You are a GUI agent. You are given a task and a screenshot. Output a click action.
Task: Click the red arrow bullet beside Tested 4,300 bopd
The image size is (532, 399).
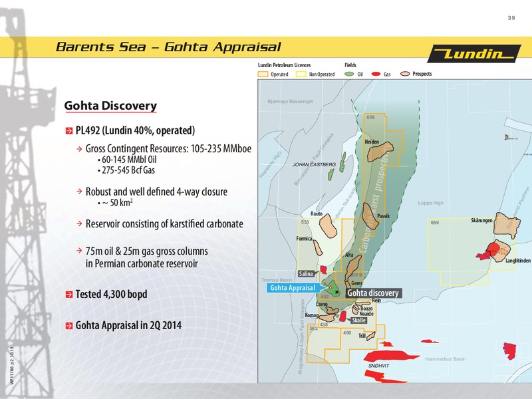(x=69, y=294)
